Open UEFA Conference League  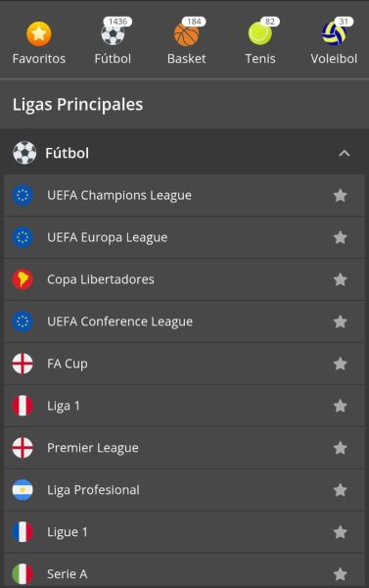[184, 321]
